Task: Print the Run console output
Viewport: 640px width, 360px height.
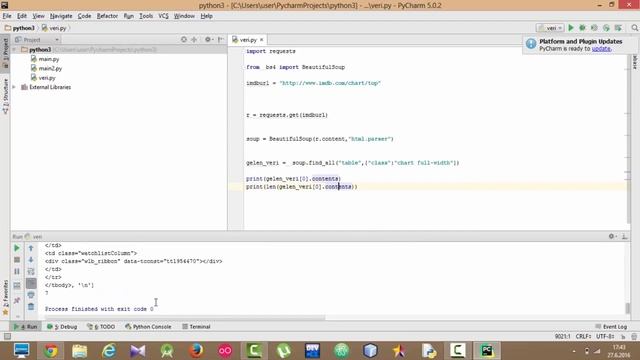Action: (31, 295)
